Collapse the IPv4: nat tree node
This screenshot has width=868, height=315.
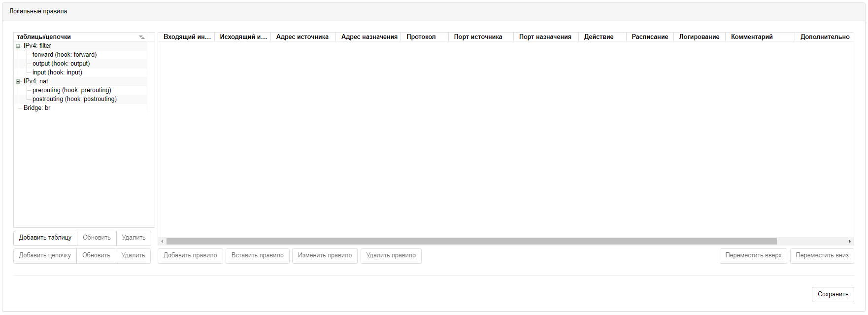point(18,81)
